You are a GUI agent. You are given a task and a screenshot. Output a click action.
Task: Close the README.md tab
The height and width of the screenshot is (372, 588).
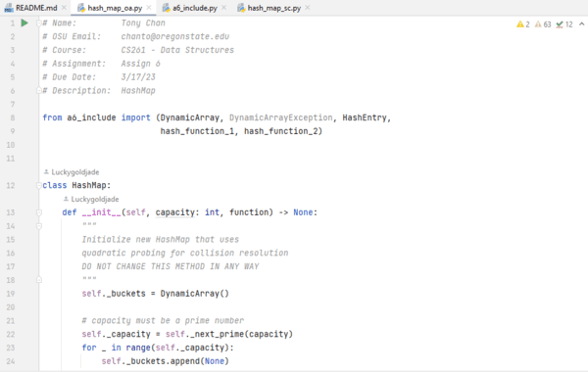tap(64, 8)
